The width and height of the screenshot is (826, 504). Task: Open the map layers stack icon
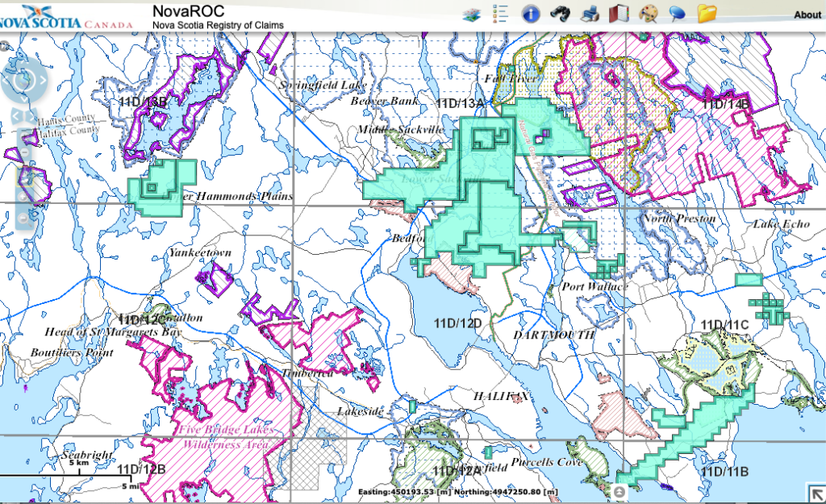473,14
